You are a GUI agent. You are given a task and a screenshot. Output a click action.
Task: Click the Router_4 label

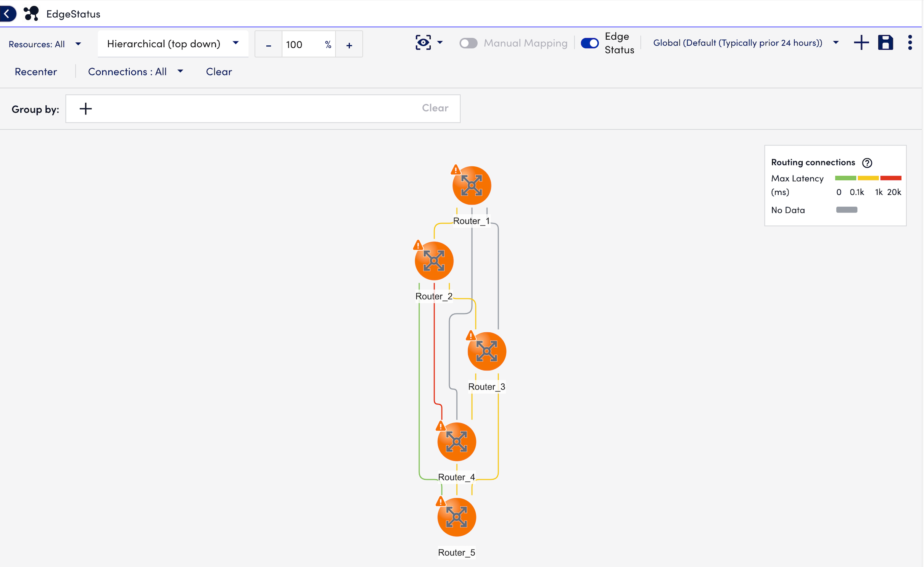pyautogui.click(x=456, y=477)
